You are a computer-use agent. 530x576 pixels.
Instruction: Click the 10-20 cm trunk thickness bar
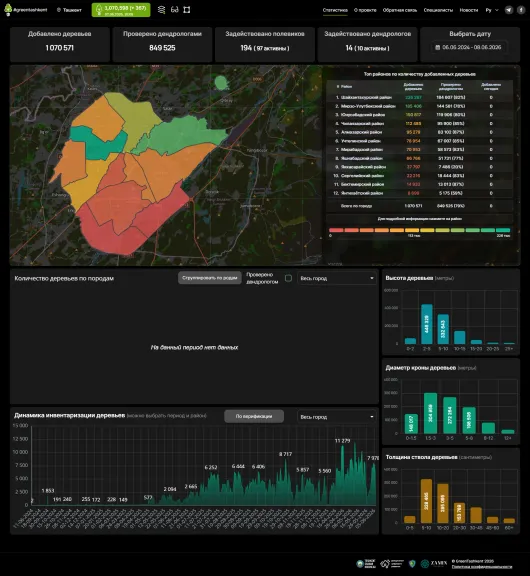[x=443, y=503]
